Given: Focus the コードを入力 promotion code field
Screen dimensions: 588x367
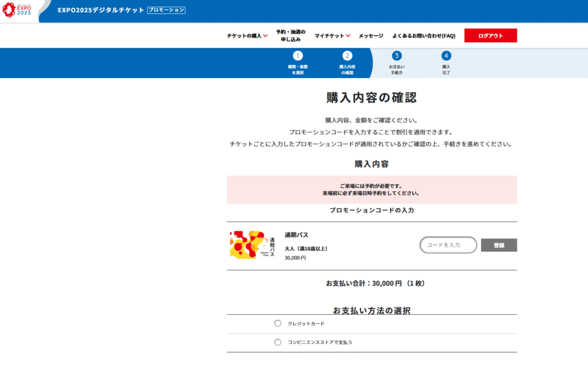Looking at the screenshot, I should click(448, 245).
